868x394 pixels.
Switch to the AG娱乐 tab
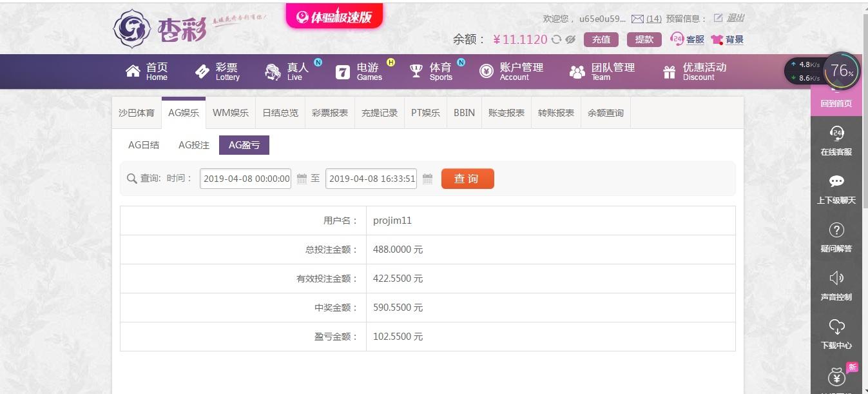tap(184, 112)
